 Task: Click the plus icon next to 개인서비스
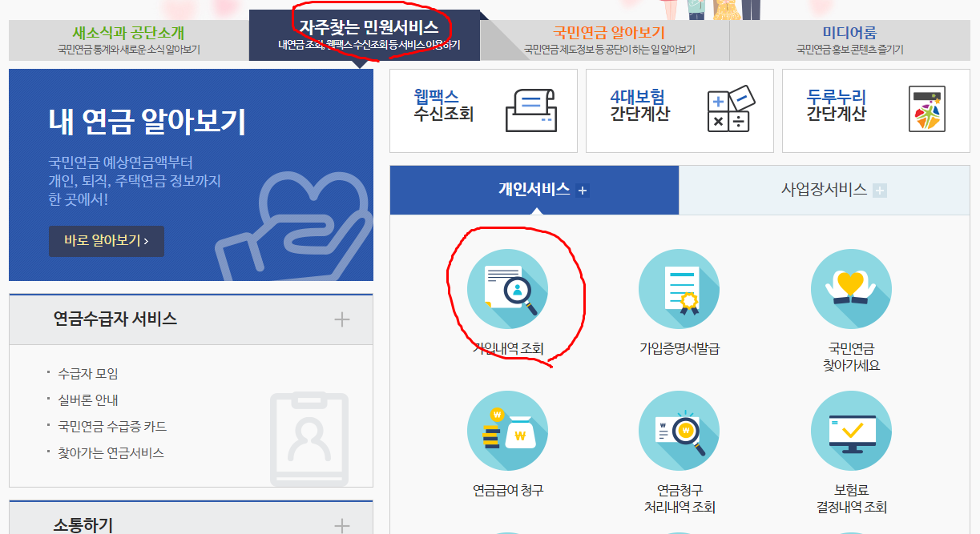point(583,191)
